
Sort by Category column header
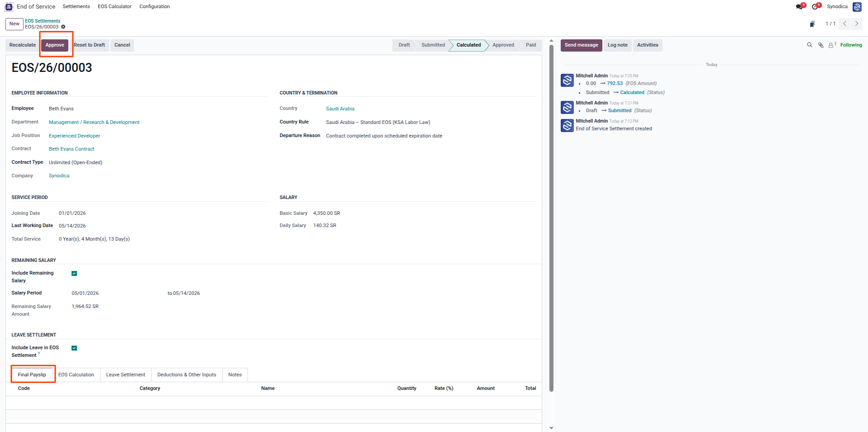point(150,388)
